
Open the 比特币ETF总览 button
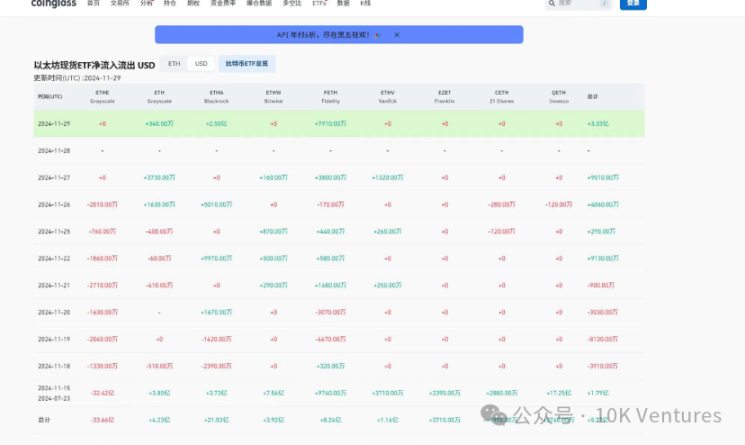click(x=246, y=64)
